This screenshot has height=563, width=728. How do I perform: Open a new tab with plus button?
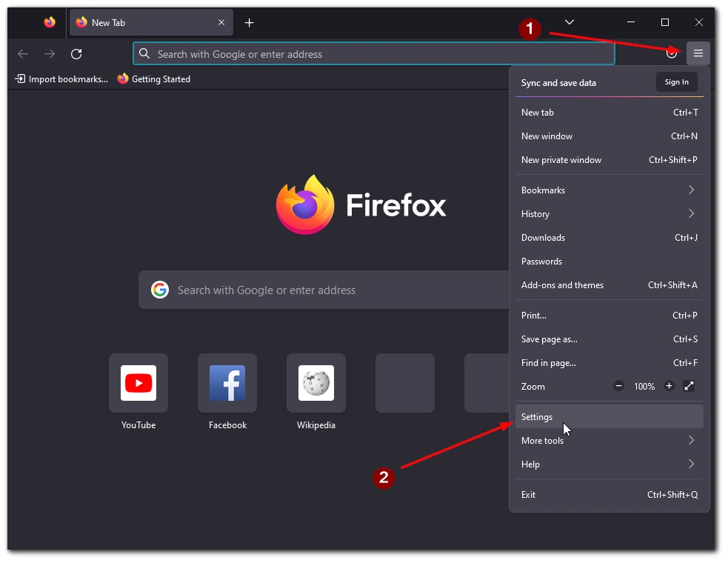(250, 22)
